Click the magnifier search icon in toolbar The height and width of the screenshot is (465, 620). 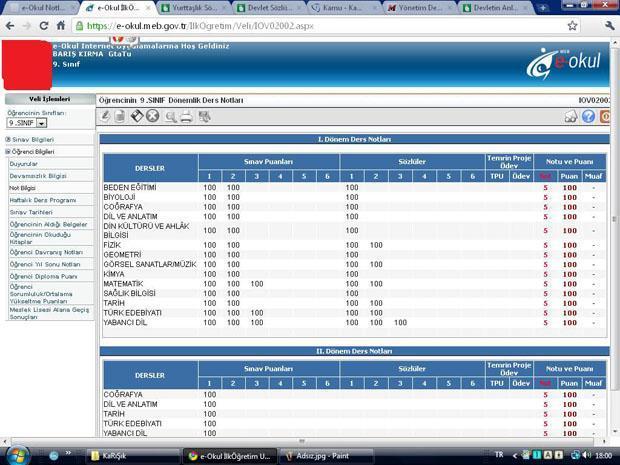[170, 117]
